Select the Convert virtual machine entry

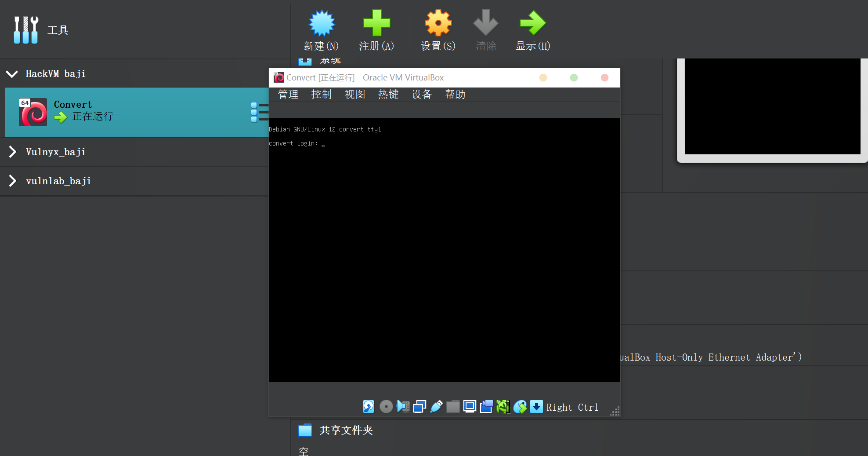[137, 112]
